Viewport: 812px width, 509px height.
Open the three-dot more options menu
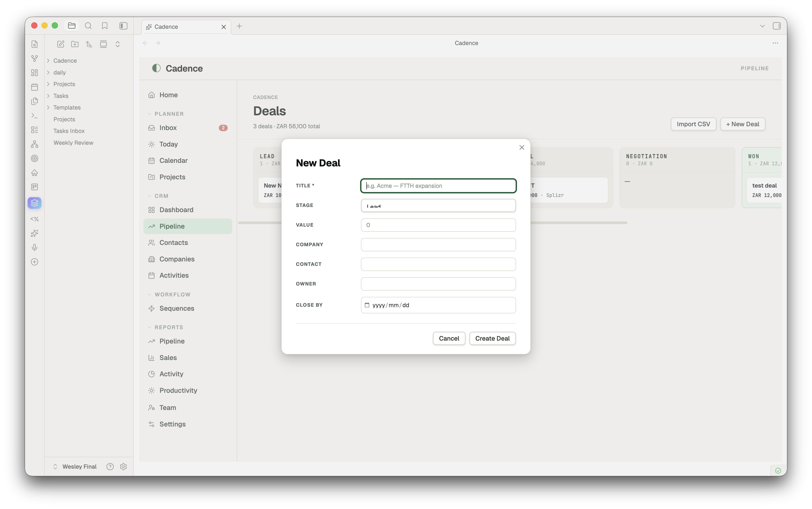pyautogui.click(x=775, y=43)
